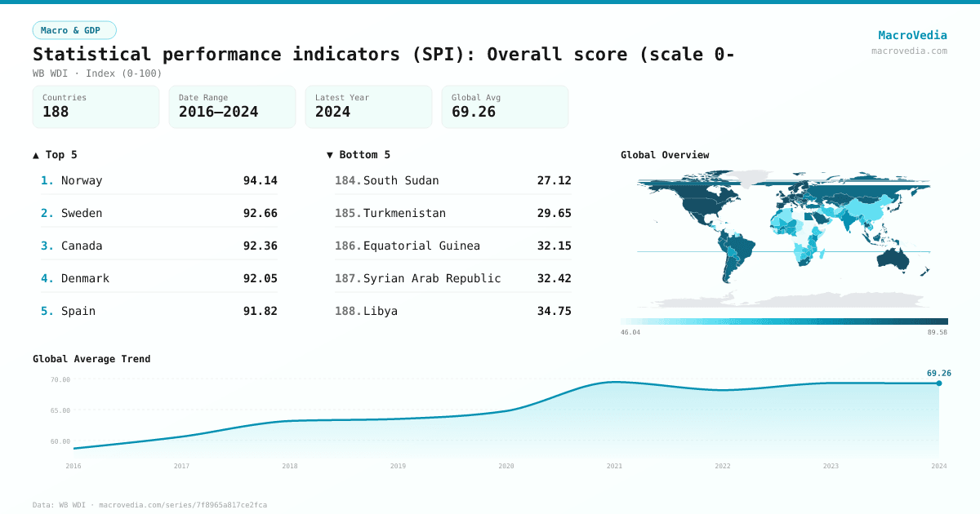Expand the Date Range 2016–2024 selector
980x514 pixels.
click(x=232, y=106)
